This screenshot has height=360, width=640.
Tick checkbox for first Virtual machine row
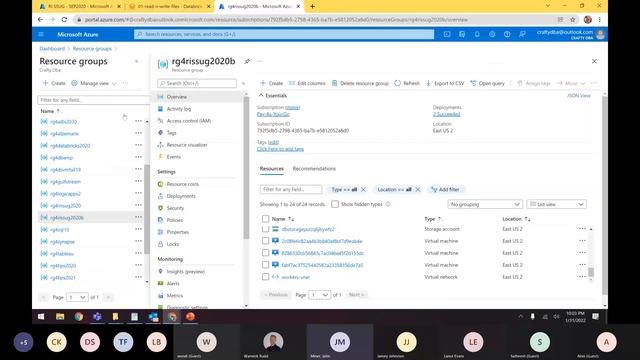point(265,241)
